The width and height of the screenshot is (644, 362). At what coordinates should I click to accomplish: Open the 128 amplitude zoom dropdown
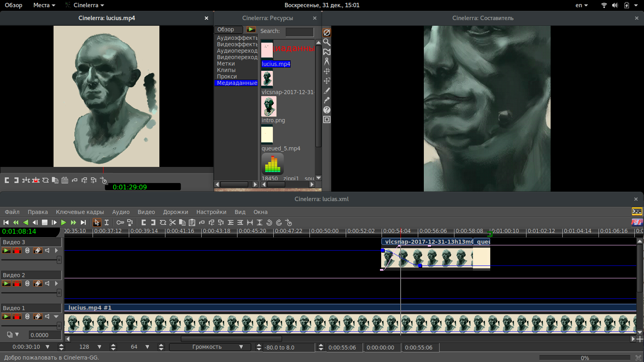(x=99, y=347)
